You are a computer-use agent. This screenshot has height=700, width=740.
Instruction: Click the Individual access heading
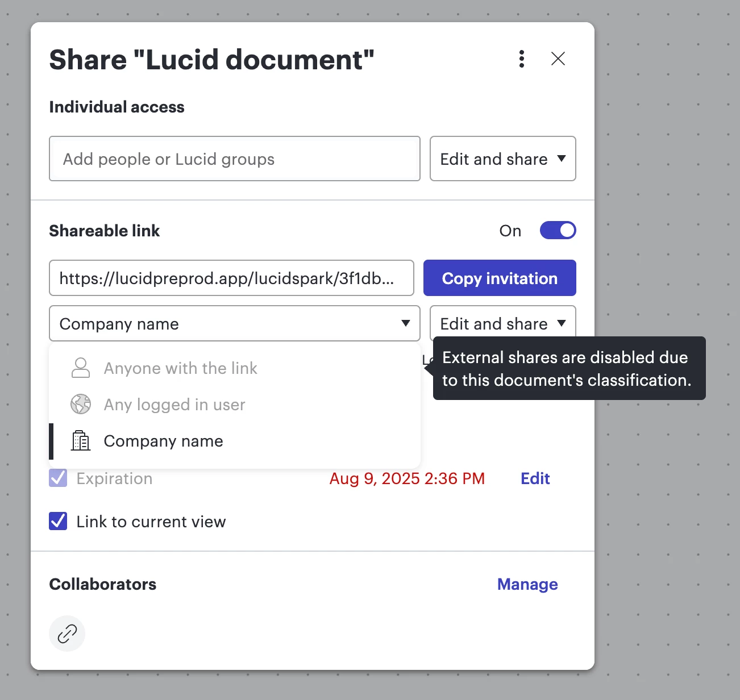click(117, 107)
